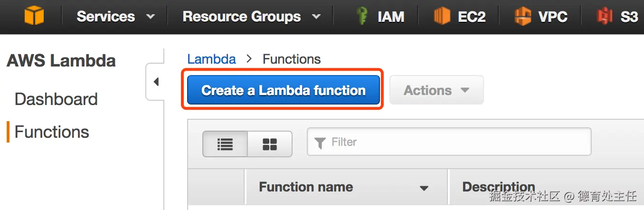Open the Actions dropdown button

tap(436, 90)
